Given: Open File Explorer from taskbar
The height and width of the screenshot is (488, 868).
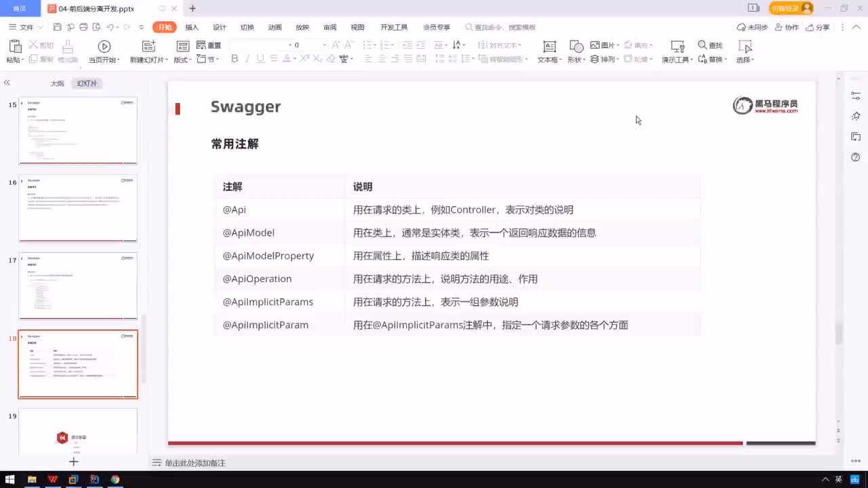Looking at the screenshot, I should coord(32,479).
